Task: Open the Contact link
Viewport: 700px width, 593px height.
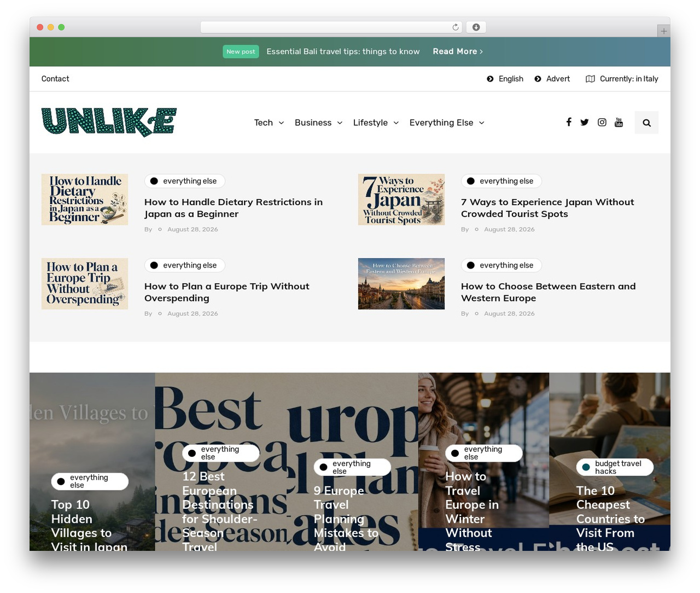Action: (55, 79)
